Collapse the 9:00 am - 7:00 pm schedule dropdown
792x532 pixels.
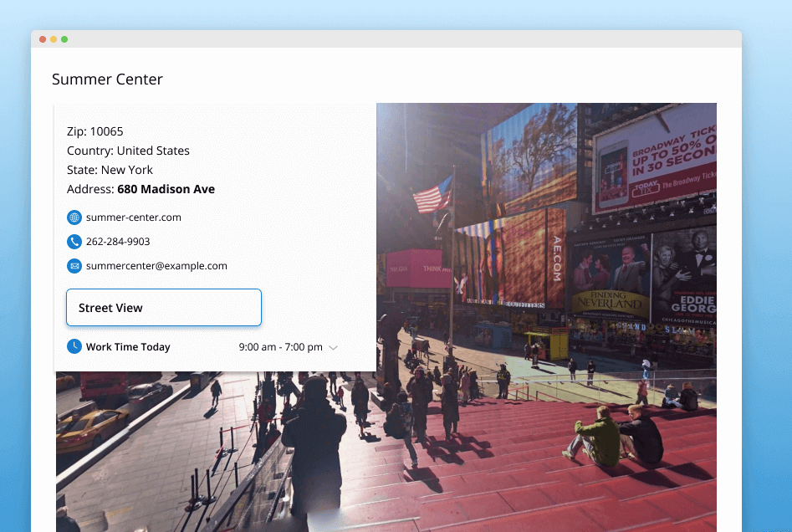point(334,347)
